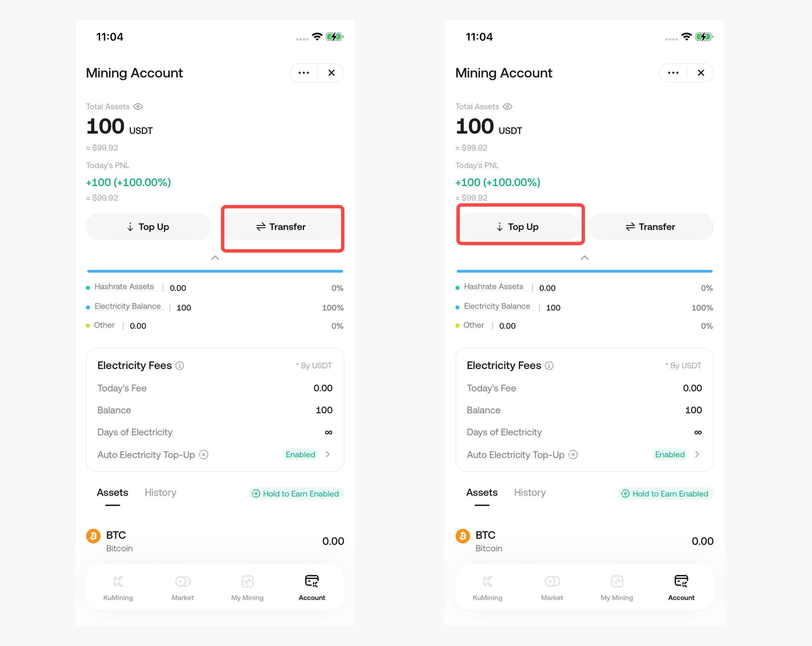Open Auto Electricity Top-Up Enabled arrow, left phone
812x646 pixels.
(x=328, y=454)
